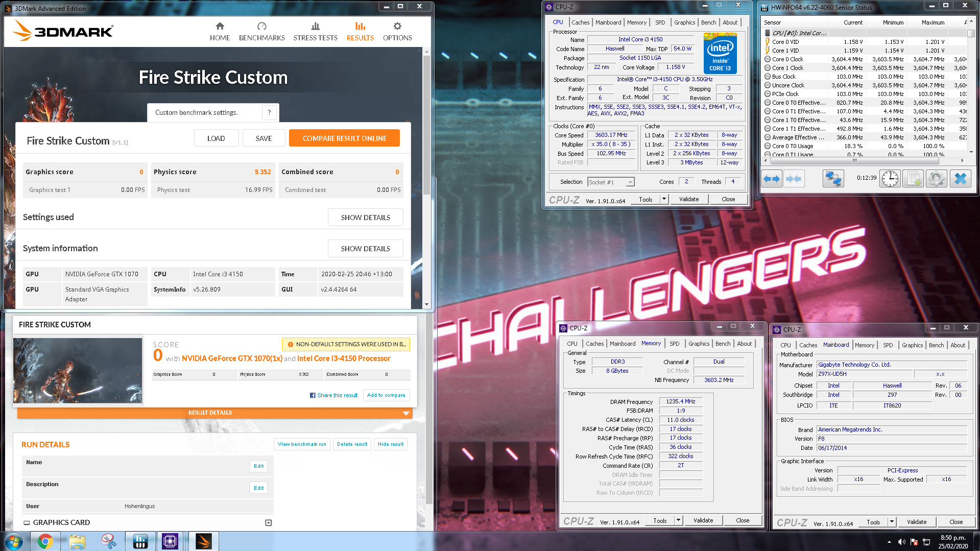Click COMPARE RESULT ONLINE button
Image resolution: width=980 pixels, height=551 pixels.
[x=344, y=138]
